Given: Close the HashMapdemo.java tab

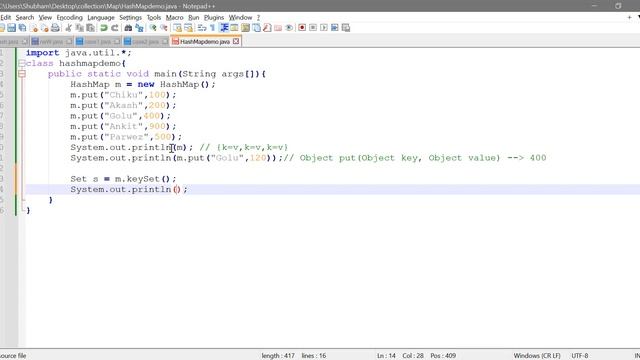Looking at the screenshot, I should [x=236, y=42].
